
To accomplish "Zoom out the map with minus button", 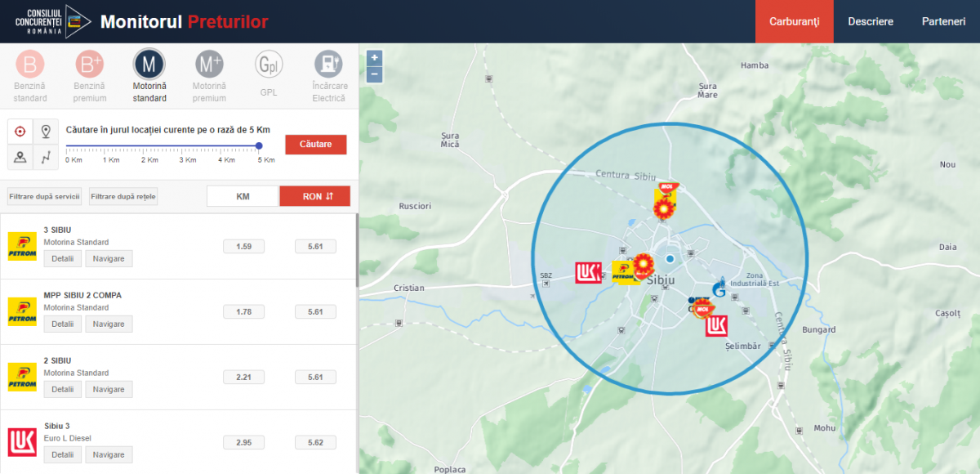I will (374, 74).
